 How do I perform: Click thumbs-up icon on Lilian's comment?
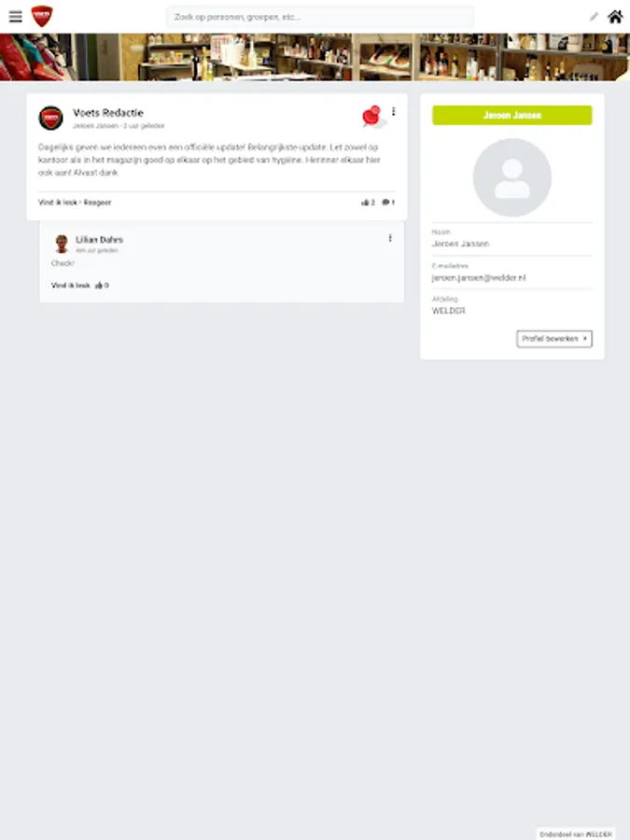(x=99, y=286)
